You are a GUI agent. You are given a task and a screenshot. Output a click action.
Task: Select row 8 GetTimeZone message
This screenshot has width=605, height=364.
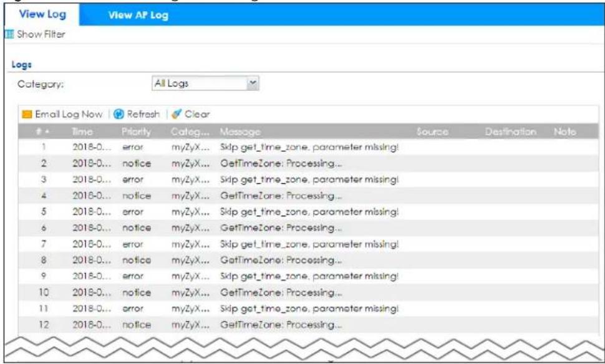coord(281,260)
